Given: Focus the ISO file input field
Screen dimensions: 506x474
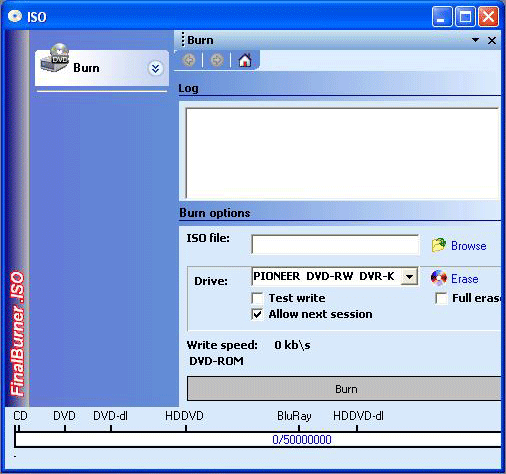Looking at the screenshot, I should [x=335, y=244].
